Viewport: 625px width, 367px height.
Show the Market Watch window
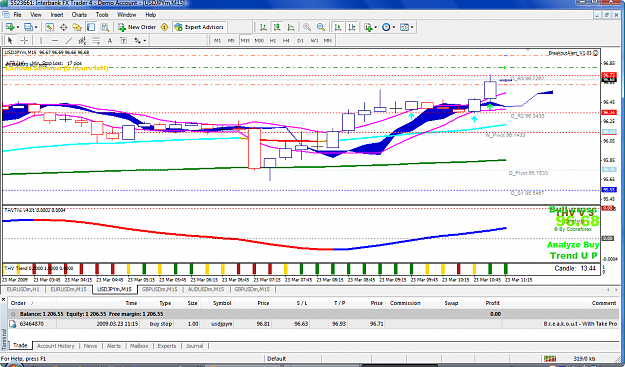tap(49, 27)
